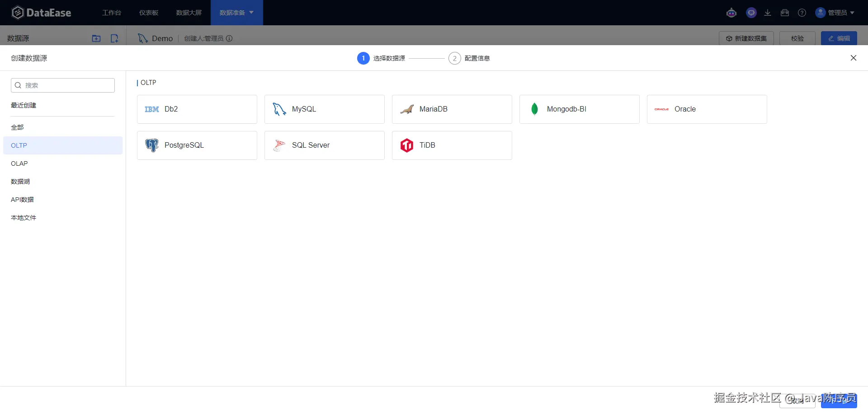Focus the 搜索 data source search field
This screenshot has height=415, width=868.
(63, 85)
